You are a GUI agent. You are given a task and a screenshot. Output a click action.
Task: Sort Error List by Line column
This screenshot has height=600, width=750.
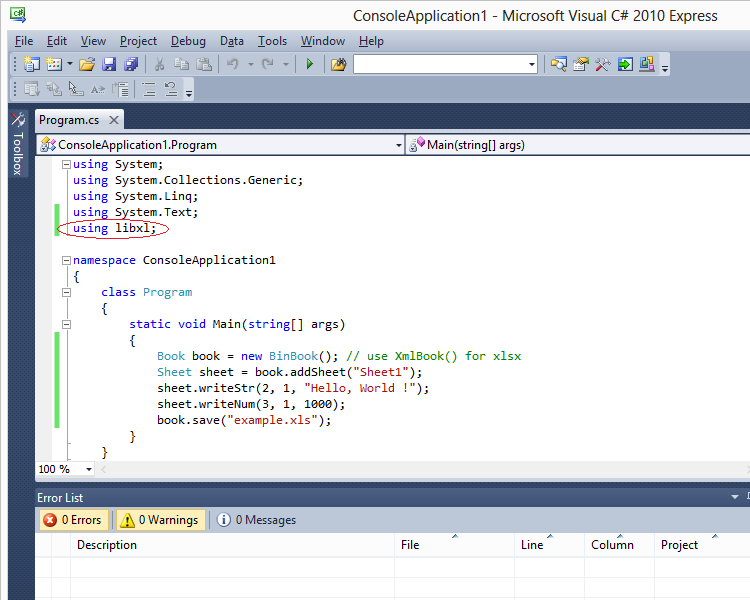(549, 545)
